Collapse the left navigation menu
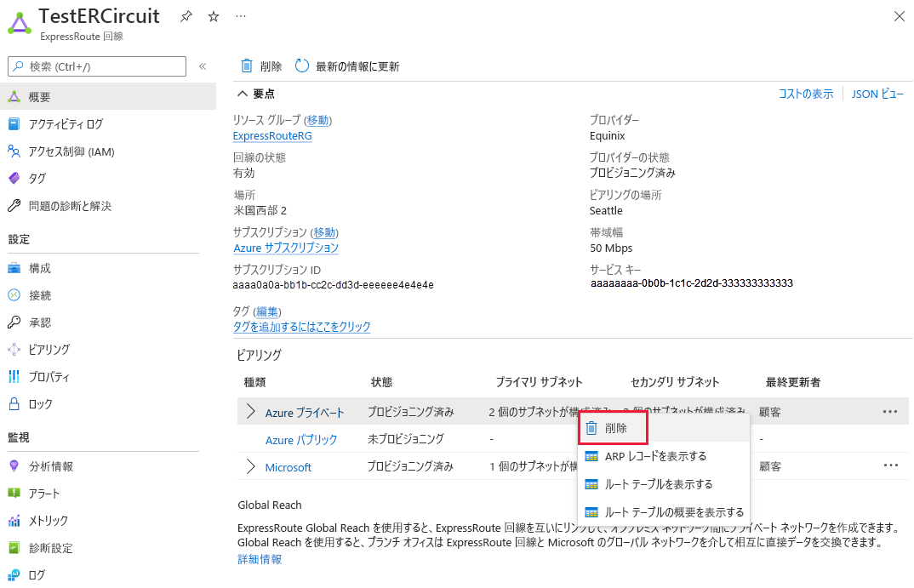The image size is (914, 588). (x=203, y=66)
